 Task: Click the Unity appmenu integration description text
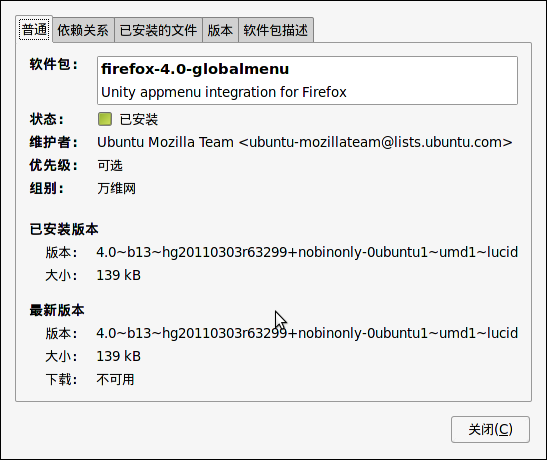click(224, 92)
